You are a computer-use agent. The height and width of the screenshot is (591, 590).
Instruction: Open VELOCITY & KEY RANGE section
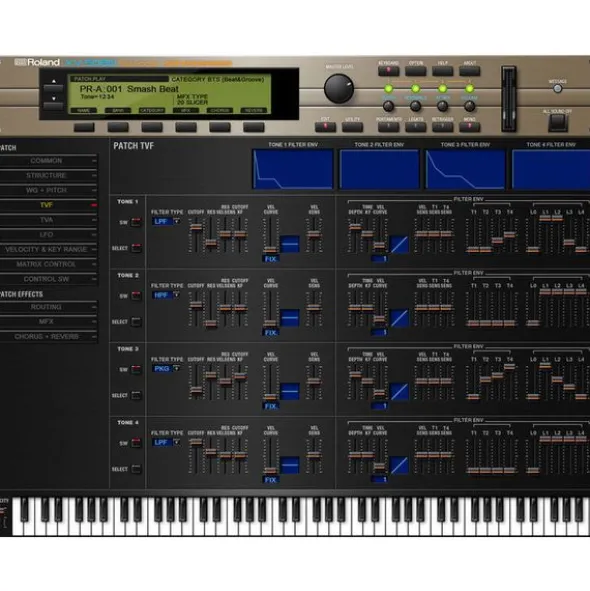pos(47,250)
